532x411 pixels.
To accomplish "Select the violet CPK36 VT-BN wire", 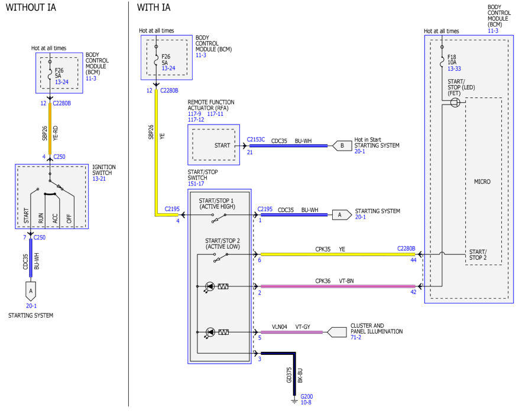I will (x=338, y=286).
